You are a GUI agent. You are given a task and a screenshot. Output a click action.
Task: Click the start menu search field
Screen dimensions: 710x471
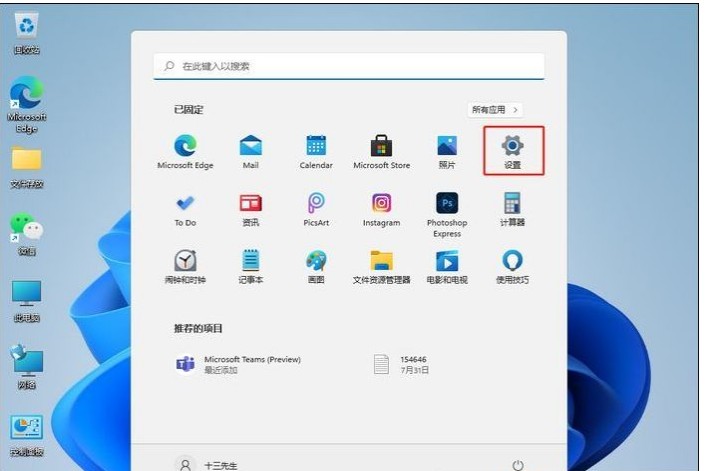349,66
